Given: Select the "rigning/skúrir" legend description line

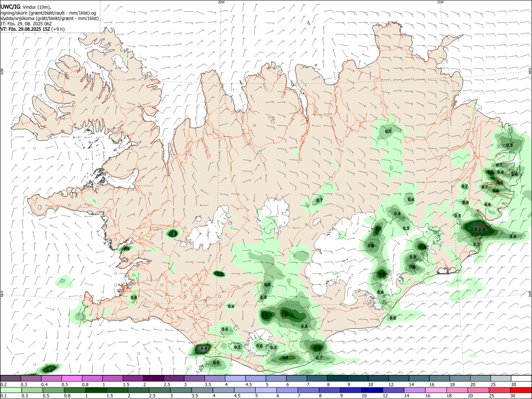Looking at the screenshot, I should pyautogui.click(x=48, y=13).
